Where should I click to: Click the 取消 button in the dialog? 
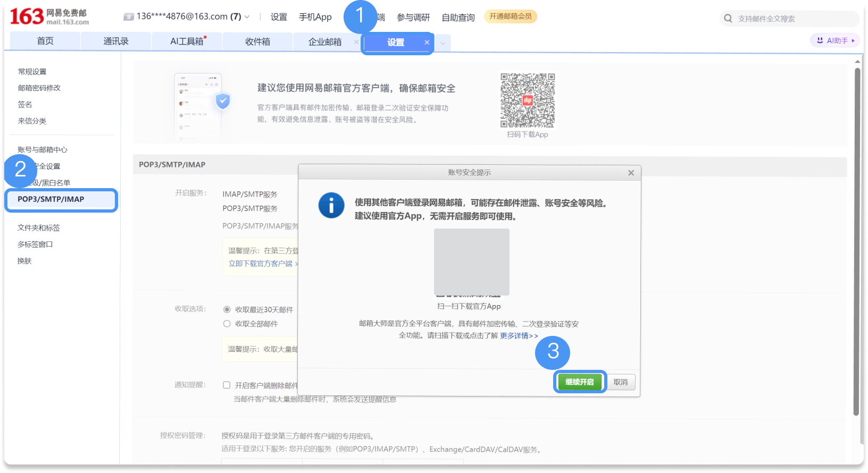pyautogui.click(x=621, y=382)
